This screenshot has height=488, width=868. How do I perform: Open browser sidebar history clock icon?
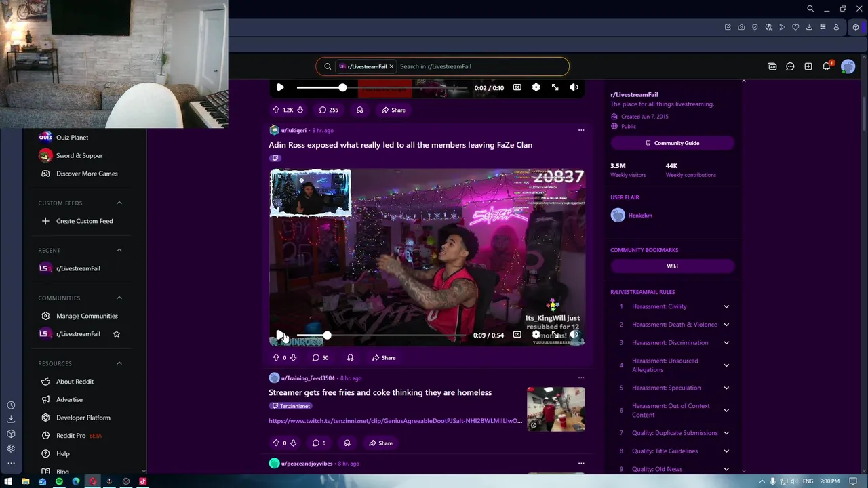tap(11, 405)
